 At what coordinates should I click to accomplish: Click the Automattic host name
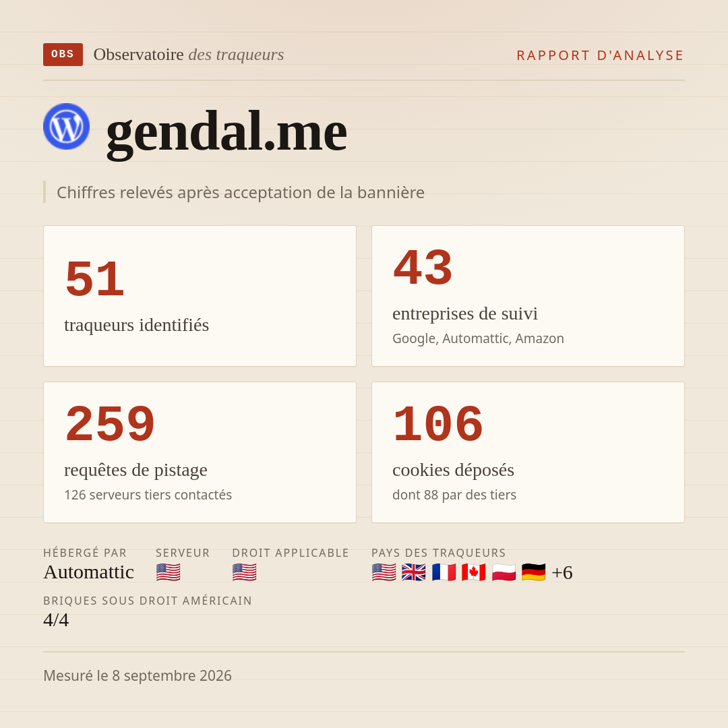(x=89, y=572)
